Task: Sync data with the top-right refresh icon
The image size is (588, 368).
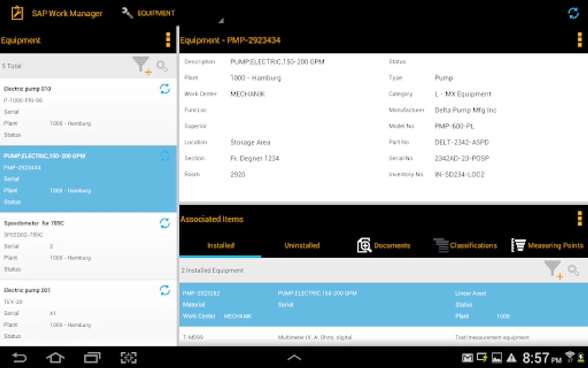Action: (573, 13)
